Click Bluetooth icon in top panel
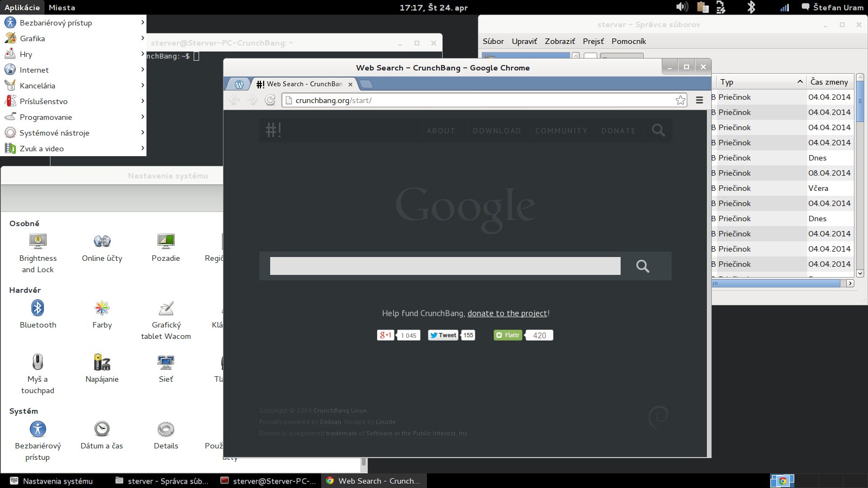This screenshot has height=488, width=868. pos(751,7)
